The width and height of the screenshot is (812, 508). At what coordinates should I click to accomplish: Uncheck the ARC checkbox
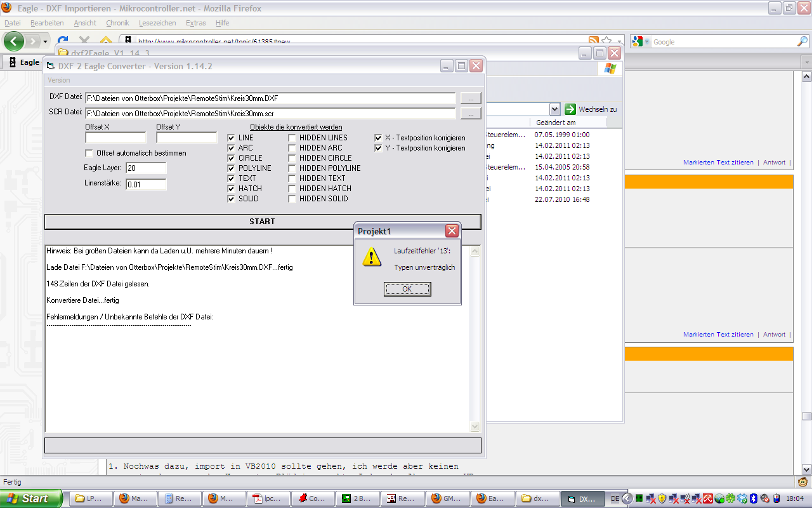pyautogui.click(x=232, y=148)
